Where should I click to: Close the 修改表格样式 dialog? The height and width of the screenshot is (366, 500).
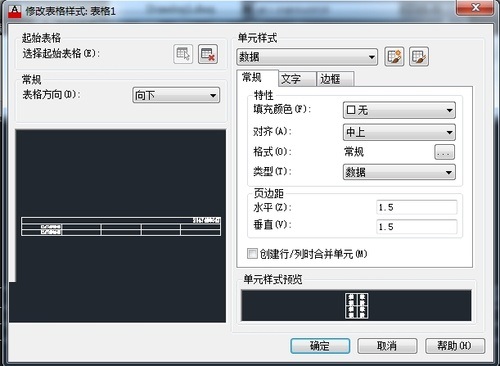[475, 7]
